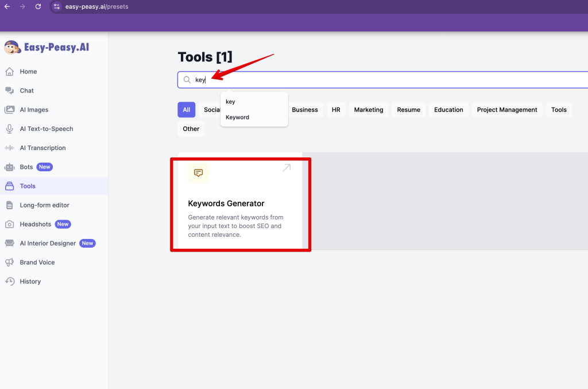This screenshot has height=389, width=588.
Task: Click the arrow icon on Keywords Generator card
Action: click(x=286, y=168)
